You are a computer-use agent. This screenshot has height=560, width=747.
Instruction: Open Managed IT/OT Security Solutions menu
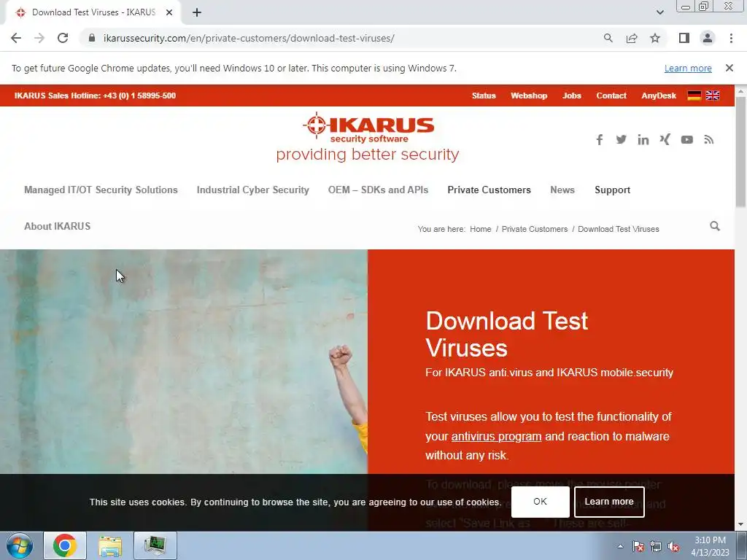(x=101, y=190)
